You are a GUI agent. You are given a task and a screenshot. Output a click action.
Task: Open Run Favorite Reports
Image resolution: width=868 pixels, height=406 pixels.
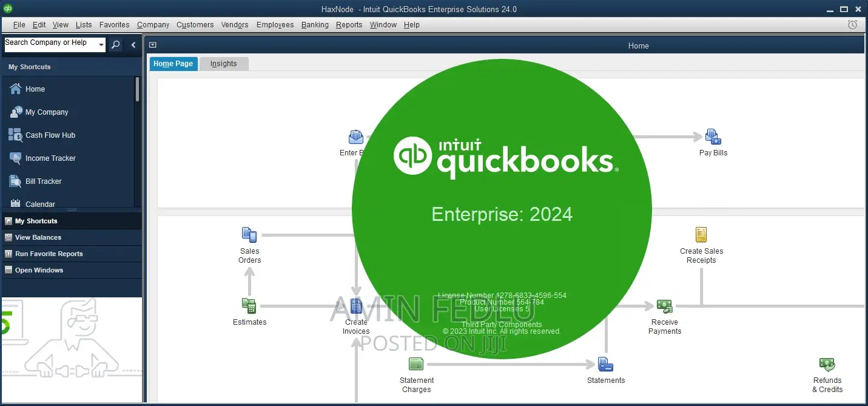click(72, 254)
